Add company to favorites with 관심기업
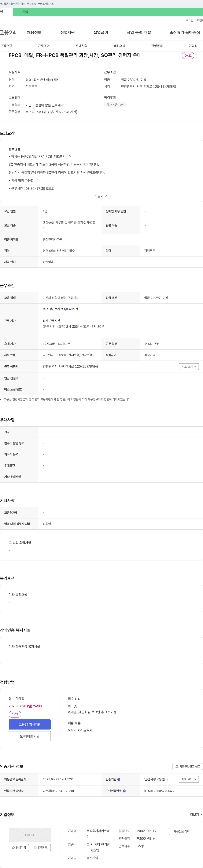Screen dimensions: 203x868 [19, 848]
